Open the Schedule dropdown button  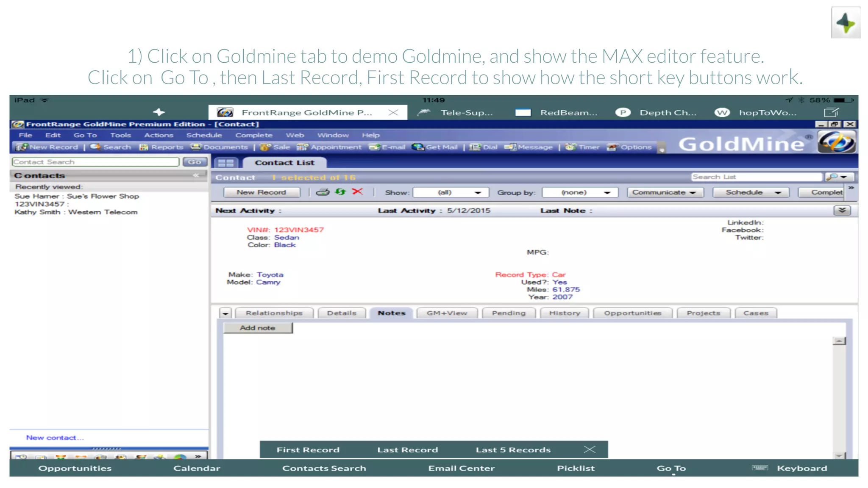coord(751,192)
